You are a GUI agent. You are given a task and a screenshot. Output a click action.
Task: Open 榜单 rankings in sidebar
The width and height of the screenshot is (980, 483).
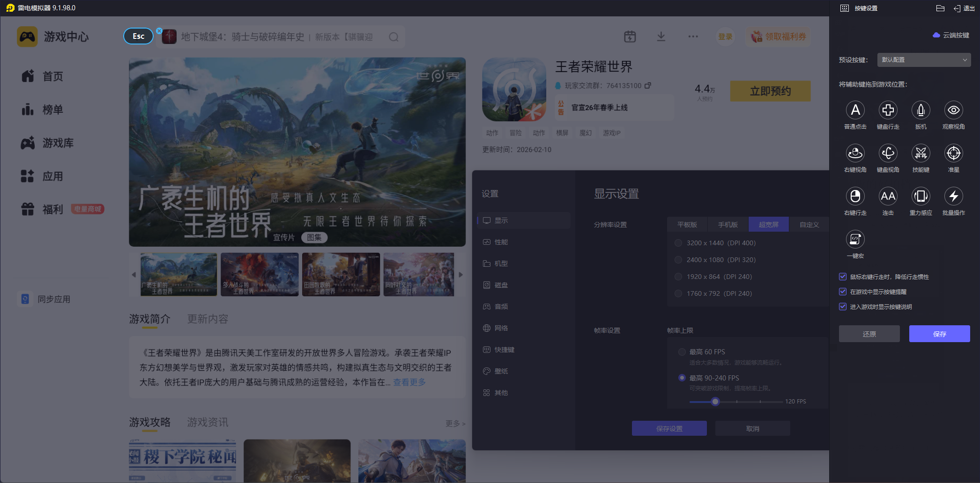coord(42,110)
